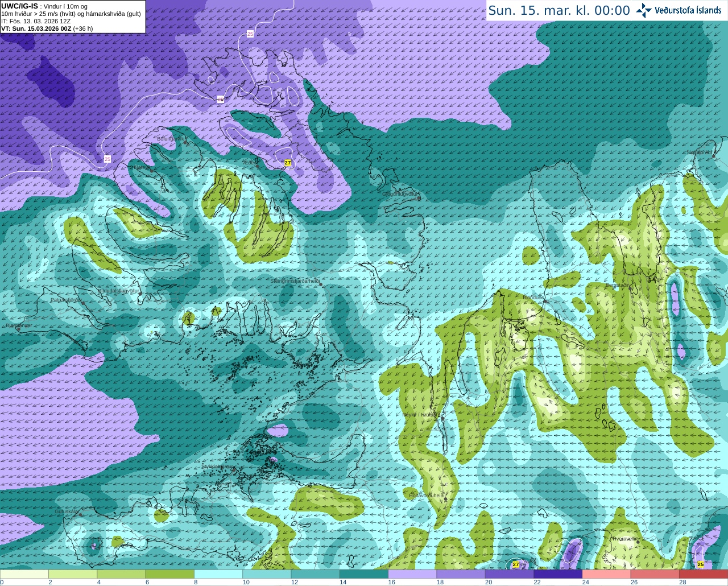
Task: Click the Gjögurflugvöllur station marker
Action: (x=419, y=198)
